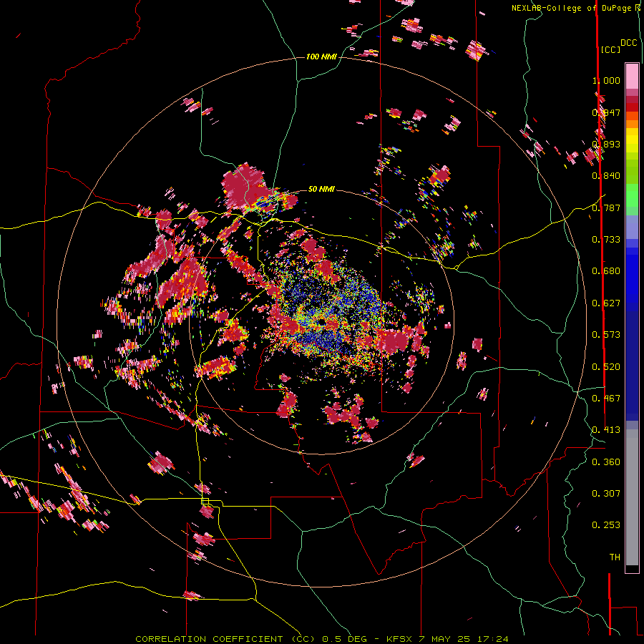Click the 0.733 scale value
This screenshot has width=644, height=644.
coord(606,240)
